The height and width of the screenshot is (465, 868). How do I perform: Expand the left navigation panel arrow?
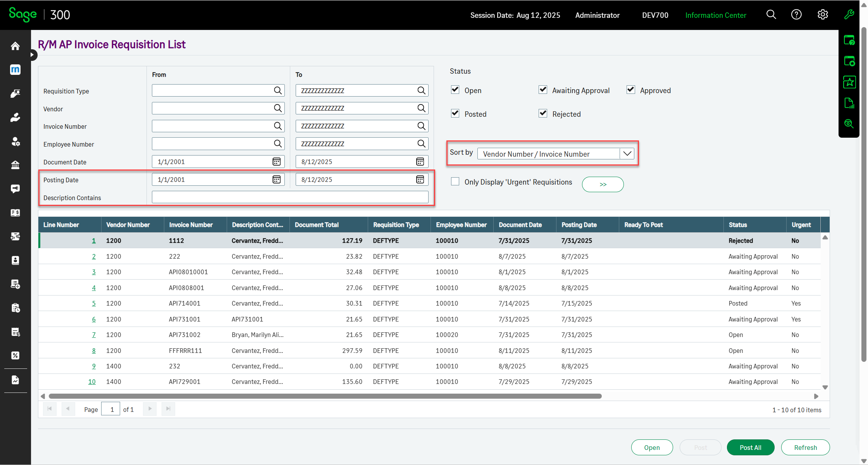coord(33,55)
